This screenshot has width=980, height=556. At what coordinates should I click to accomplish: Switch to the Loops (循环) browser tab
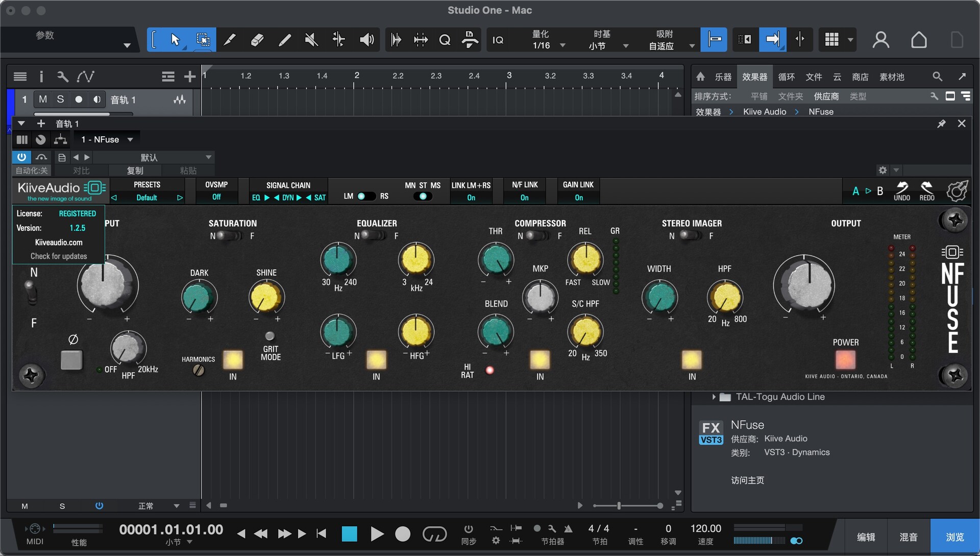tap(786, 77)
